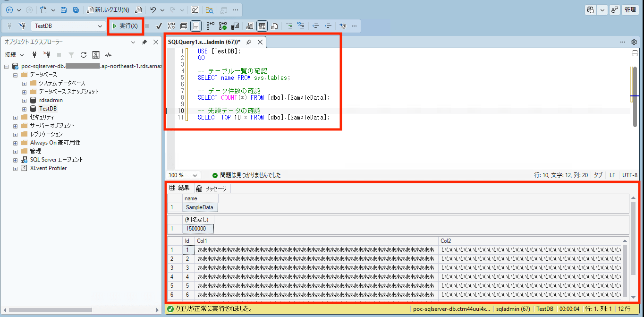Viewport: 644px width, 317px height.
Task: Open the Object Explorer window position menu arrow
Action: tap(134, 42)
